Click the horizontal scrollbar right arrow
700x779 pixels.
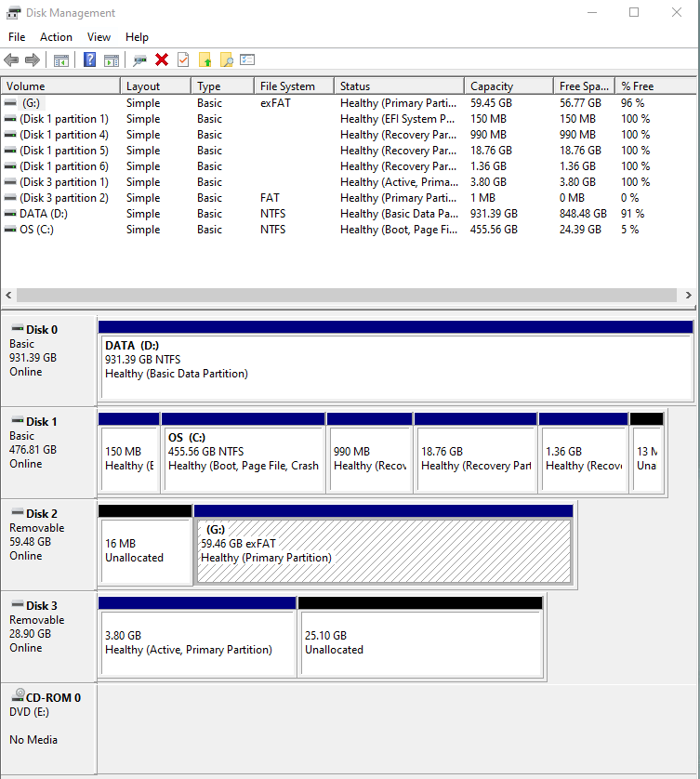click(689, 295)
